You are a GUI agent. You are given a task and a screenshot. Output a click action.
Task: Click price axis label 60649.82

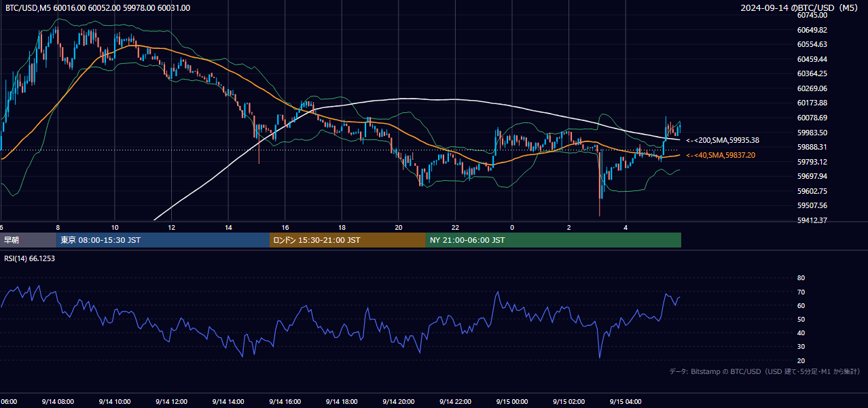tap(812, 30)
